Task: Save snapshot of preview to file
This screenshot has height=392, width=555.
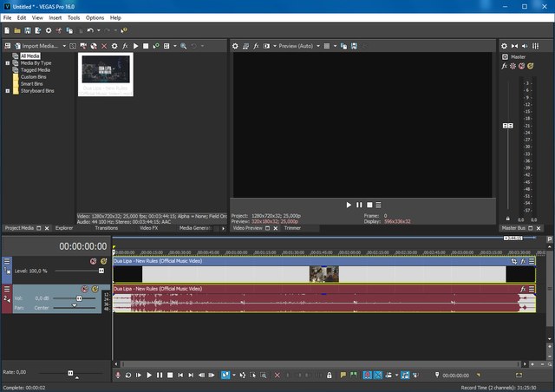Action: click(x=355, y=45)
